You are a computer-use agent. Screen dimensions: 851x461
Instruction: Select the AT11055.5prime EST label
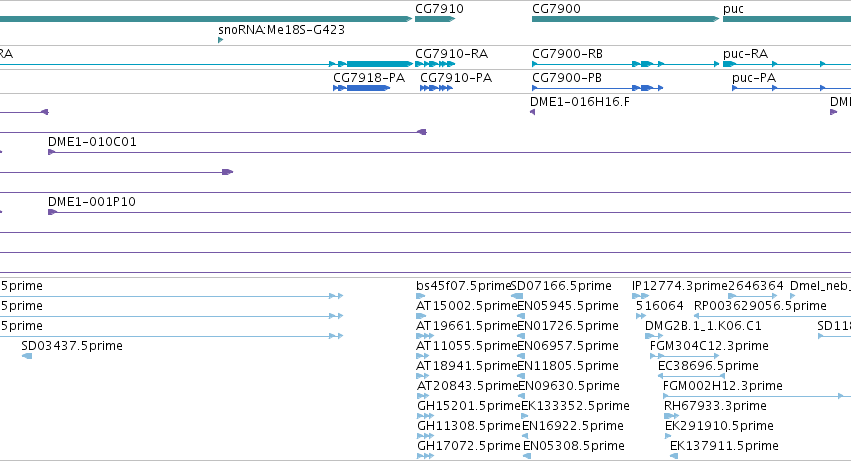467,346
